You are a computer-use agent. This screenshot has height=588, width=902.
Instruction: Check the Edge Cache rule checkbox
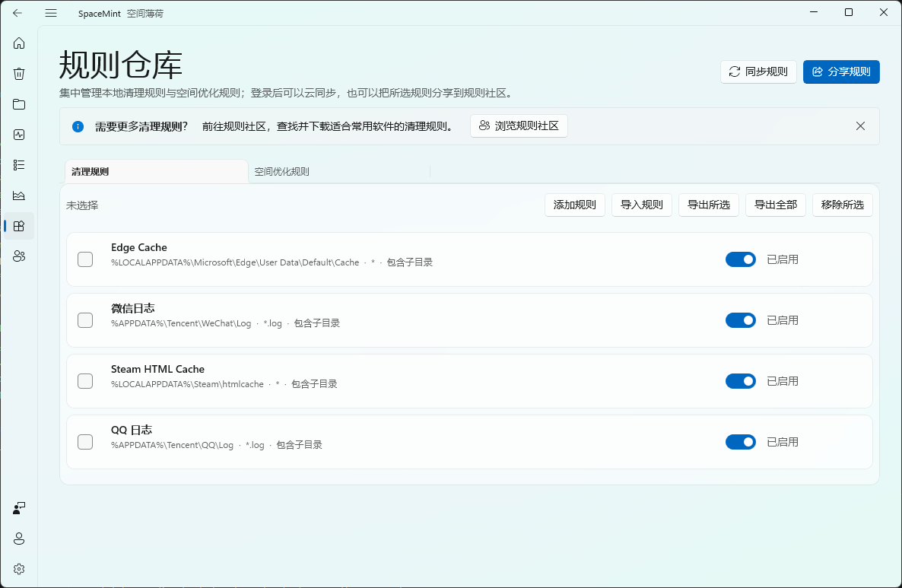point(85,259)
